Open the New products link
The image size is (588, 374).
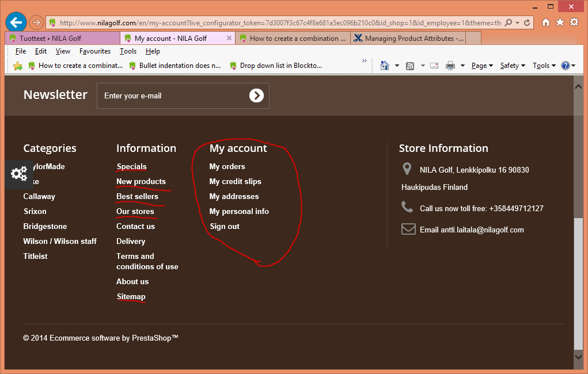(141, 181)
